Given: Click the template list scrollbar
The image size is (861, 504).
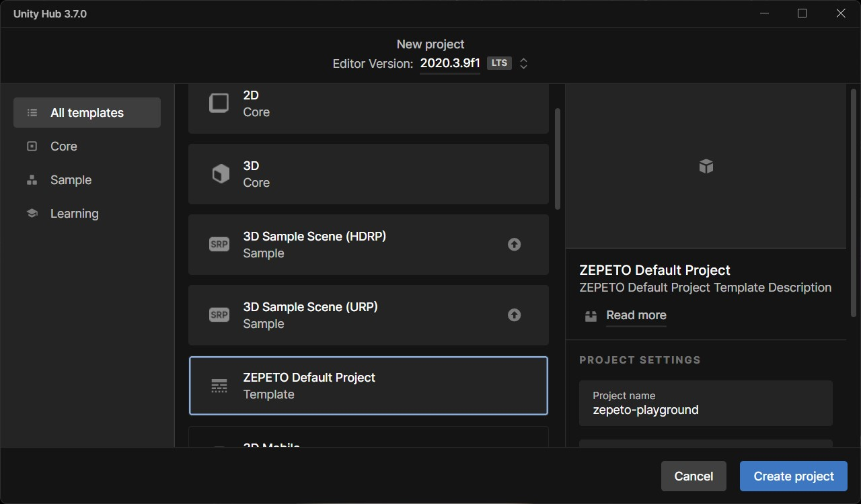Looking at the screenshot, I should tap(557, 159).
